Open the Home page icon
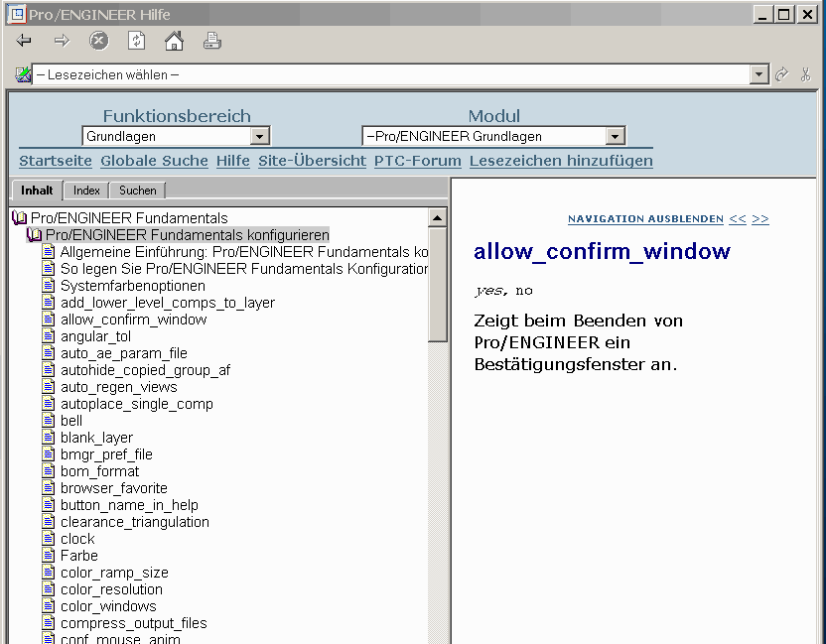The width and height of the screenshot is (826, 644). [174, 41]
